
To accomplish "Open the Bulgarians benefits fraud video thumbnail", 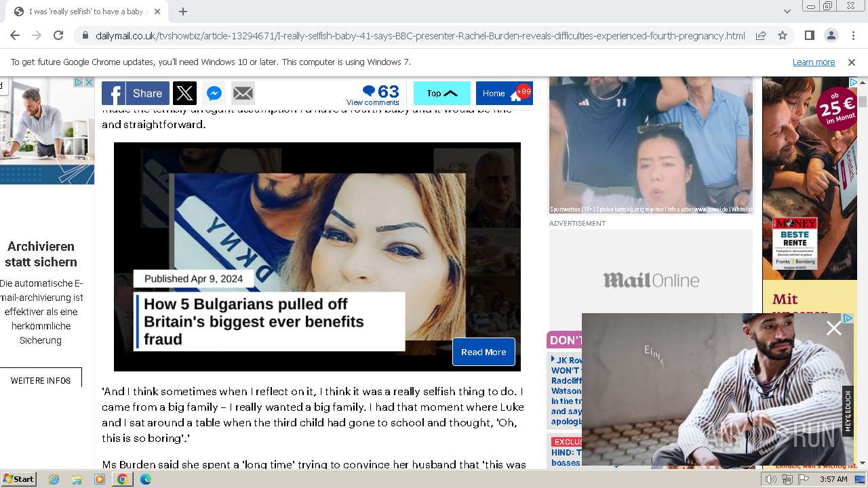I will pos(317,257).
